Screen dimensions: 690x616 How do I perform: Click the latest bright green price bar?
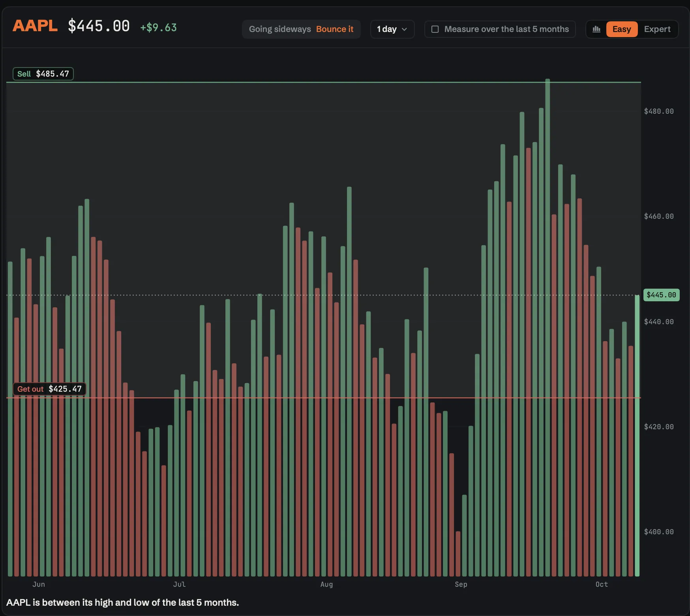click(637, 436)
